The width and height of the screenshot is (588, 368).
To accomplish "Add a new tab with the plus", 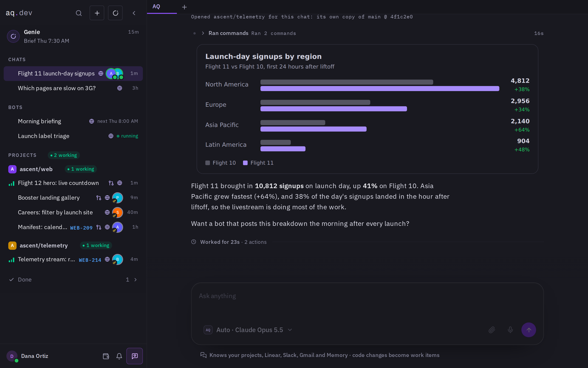I will 184,7.
